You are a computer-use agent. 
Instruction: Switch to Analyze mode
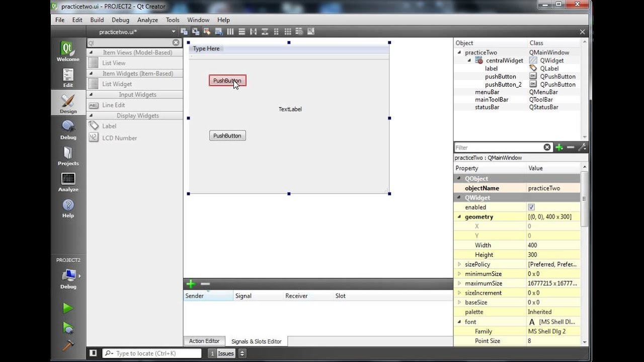click(68, 183)
